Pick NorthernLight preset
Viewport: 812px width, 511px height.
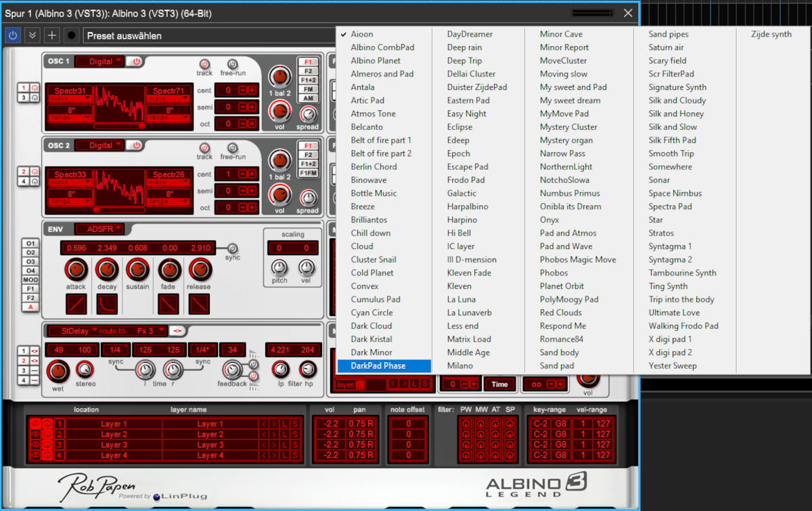tap(566, 166)
